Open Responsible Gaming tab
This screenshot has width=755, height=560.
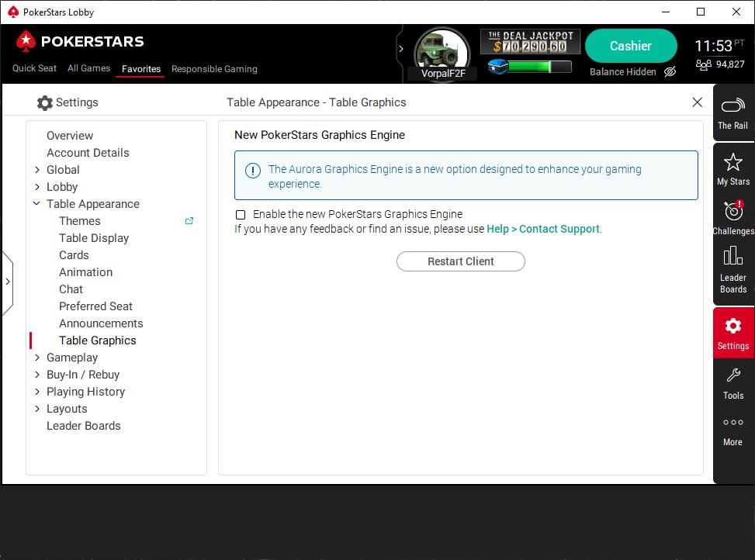click(214, 69)
